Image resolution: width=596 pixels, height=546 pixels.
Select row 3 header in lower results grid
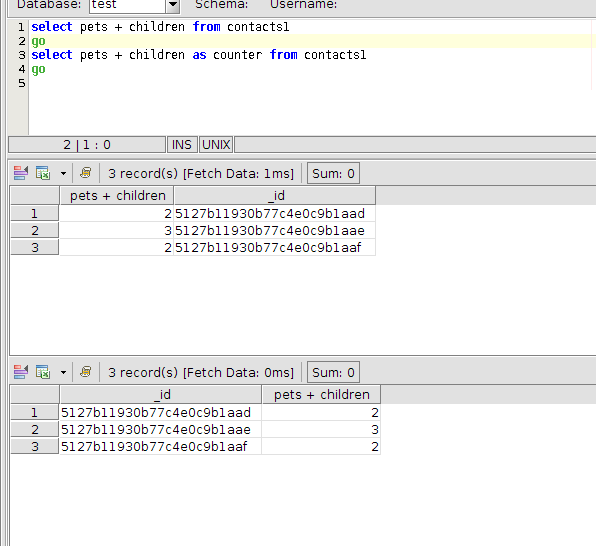click(35, 446)
